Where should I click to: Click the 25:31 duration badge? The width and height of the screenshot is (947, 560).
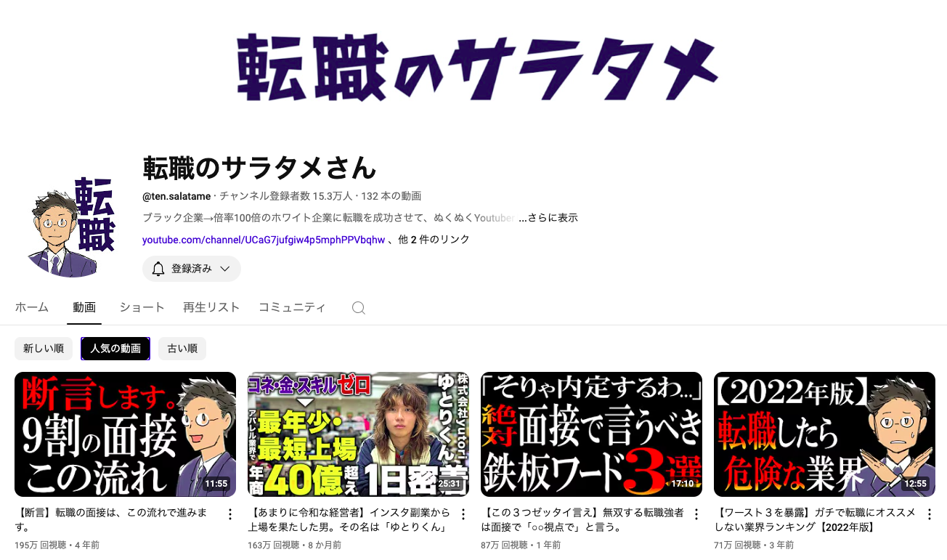450,484
